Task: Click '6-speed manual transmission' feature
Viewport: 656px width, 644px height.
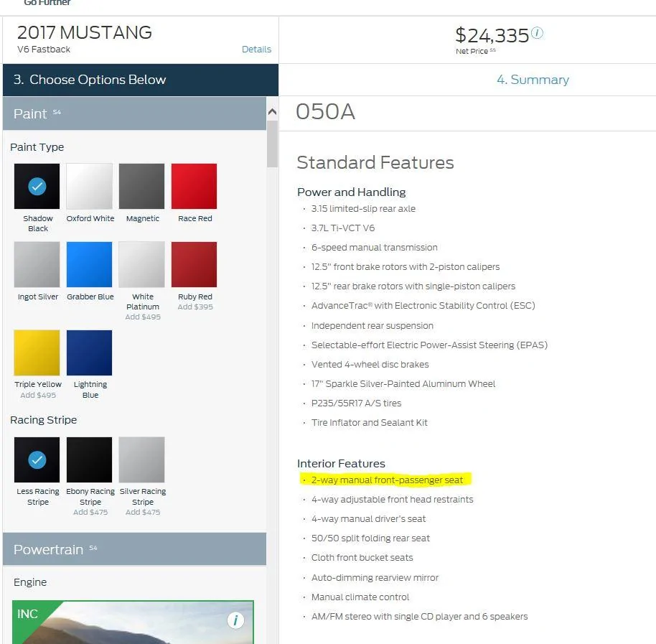Action: pyautogui.click(x=375, y=247)
